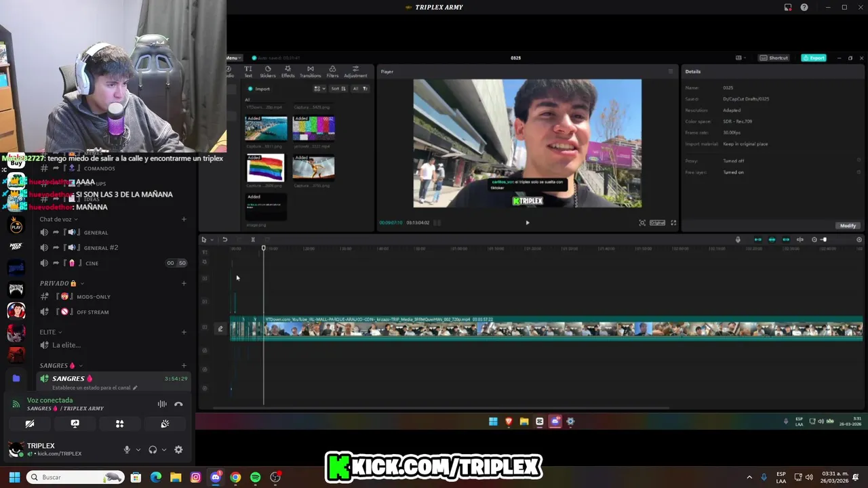Click the timeline playhead marker
Viewport: 868px width, 488px height.
(x=264, y=248)
